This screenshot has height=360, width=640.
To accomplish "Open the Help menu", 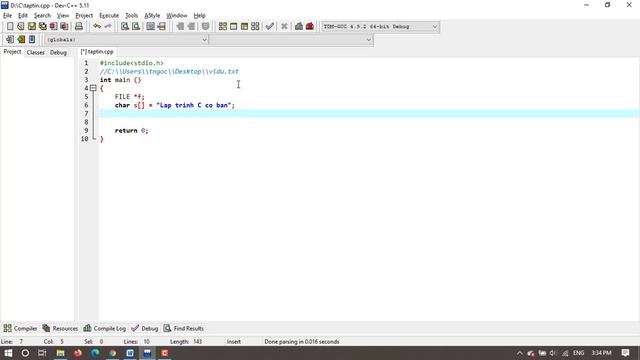I will (x=199, y=16).
